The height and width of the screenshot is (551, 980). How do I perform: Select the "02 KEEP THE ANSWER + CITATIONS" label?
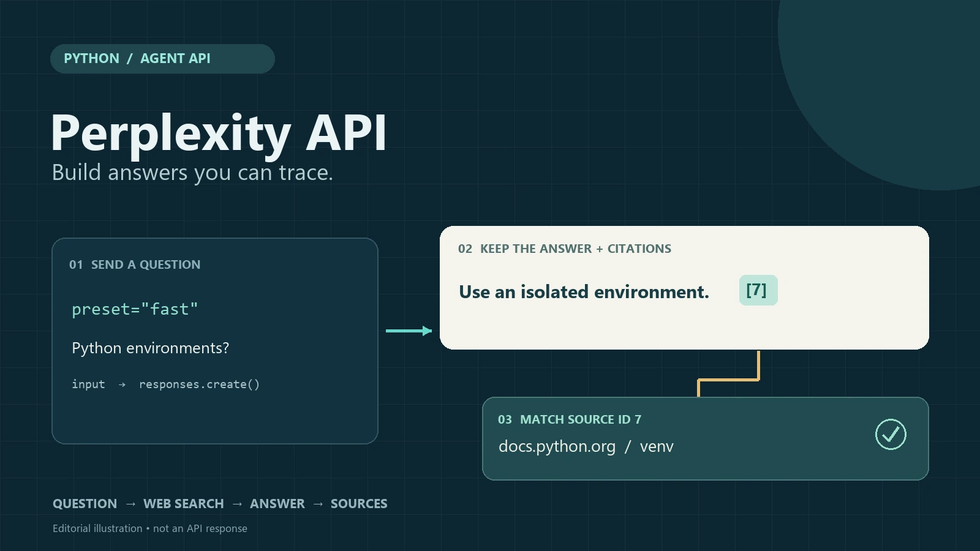point(565,249)
